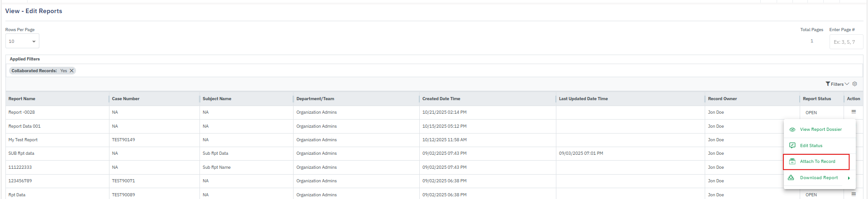Expand the Filters chevron
Image resolution: width=868 pixels, height=199 pixels.
coord(847,84)
